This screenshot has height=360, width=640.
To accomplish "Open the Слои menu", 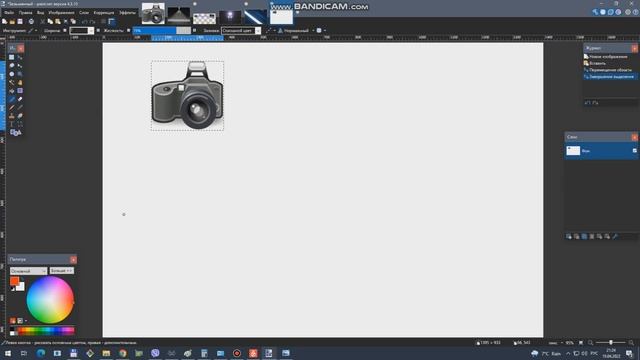I will click(84, 13).
